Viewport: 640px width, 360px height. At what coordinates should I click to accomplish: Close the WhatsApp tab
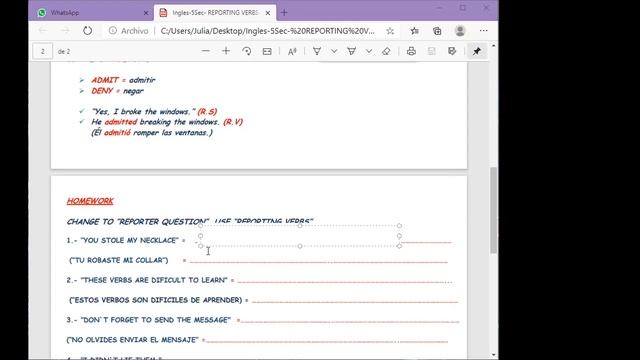click(x=146, y=13)
